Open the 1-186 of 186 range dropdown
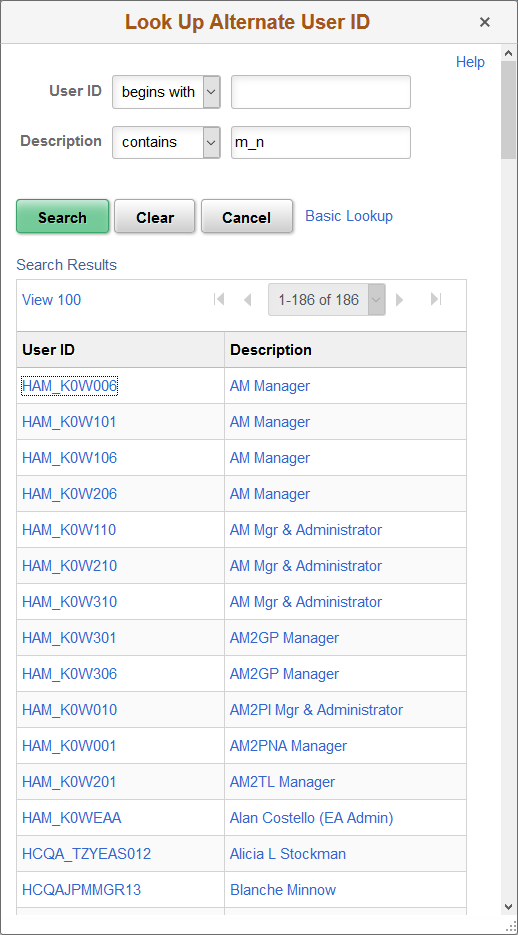 [327, 299]
